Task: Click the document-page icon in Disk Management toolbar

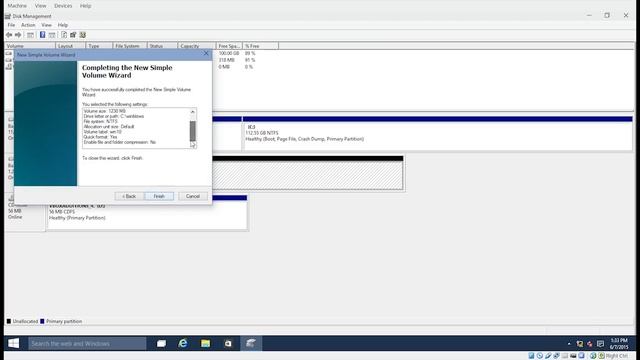Action: tap(64, 35)
